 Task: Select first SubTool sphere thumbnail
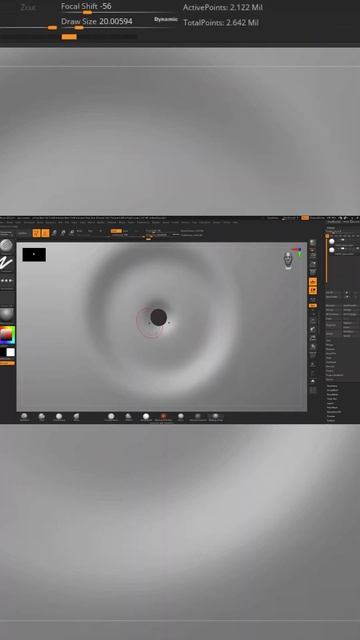tap(332, 241)
